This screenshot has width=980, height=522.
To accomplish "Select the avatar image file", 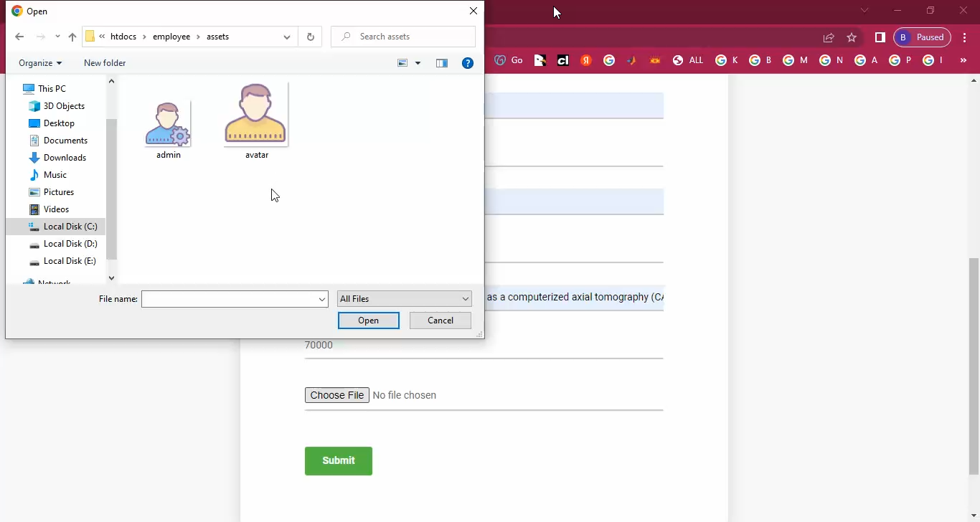I will 256,121.
